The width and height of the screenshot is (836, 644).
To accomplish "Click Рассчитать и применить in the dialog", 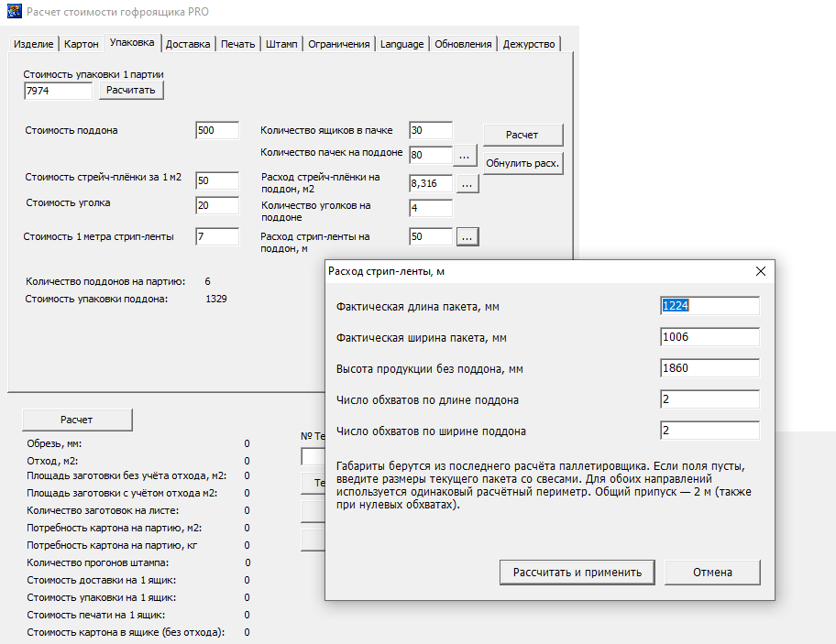I will (577, 573).
